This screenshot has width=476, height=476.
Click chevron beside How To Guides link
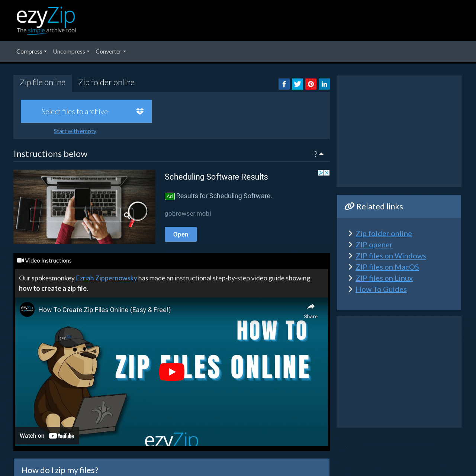coord(350,289)
